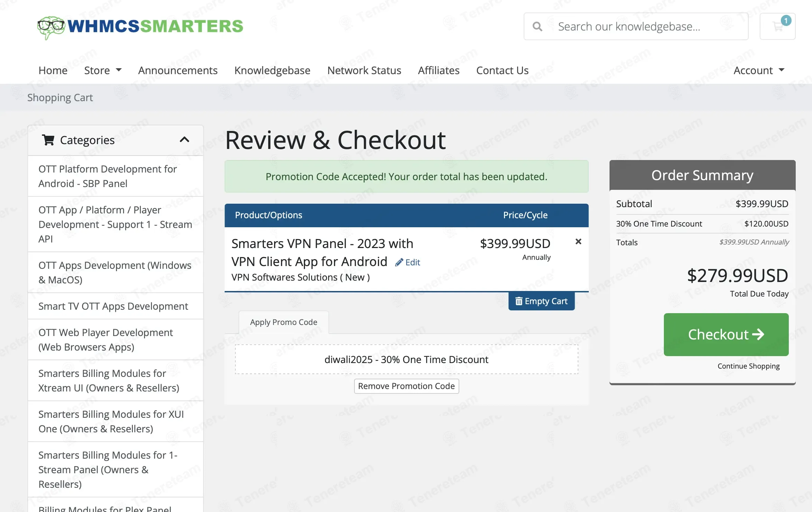Click the Categories cart icon
The image size is (812, 512).
click(48, 140)
